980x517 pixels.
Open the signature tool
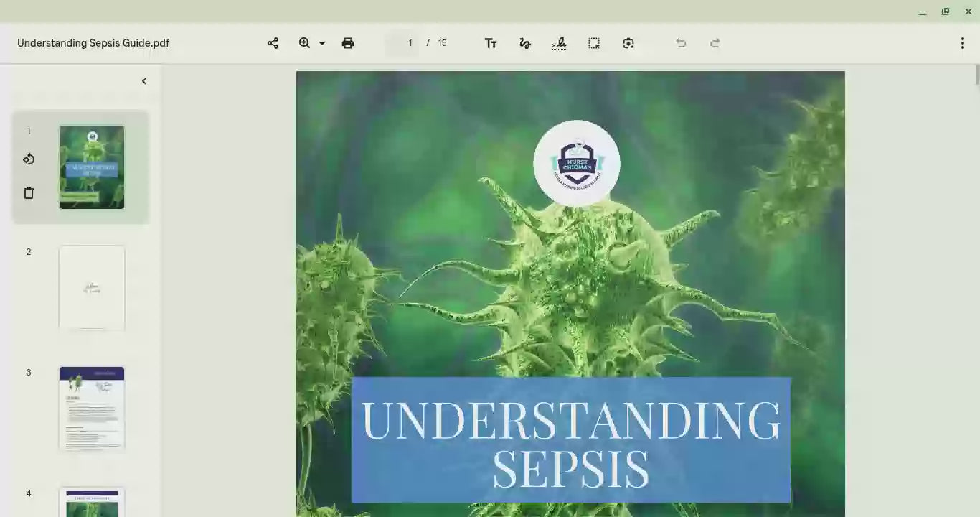click(x=560, y=43)
